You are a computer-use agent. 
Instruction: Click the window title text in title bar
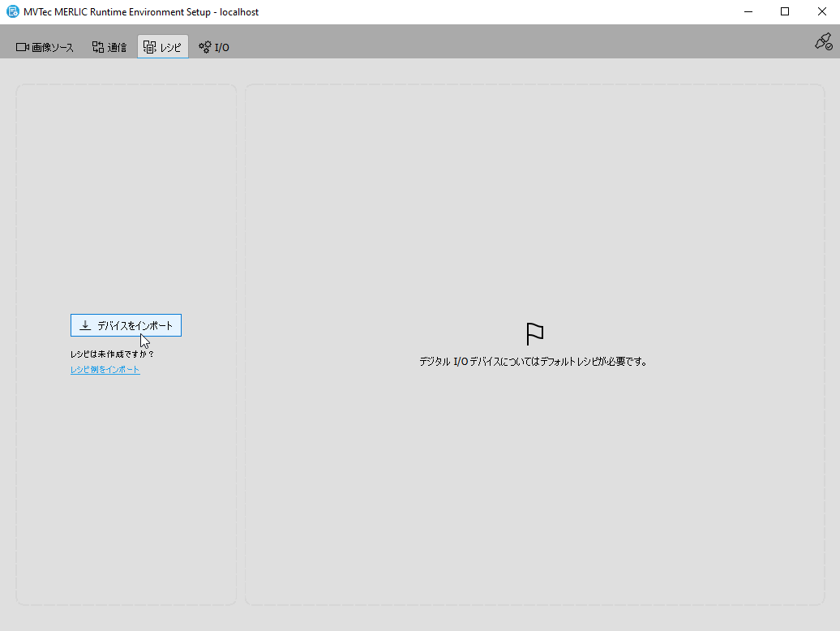point(142,12)
